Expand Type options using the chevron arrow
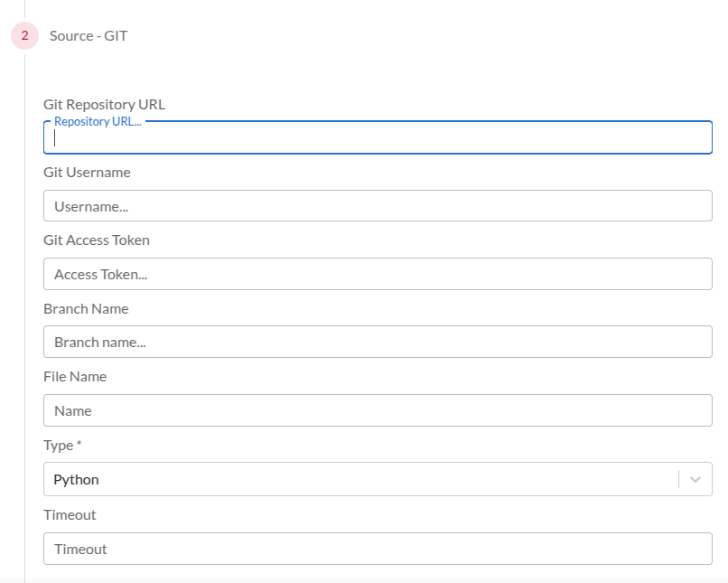The image size is (728, 583). [x=695, y=479]
